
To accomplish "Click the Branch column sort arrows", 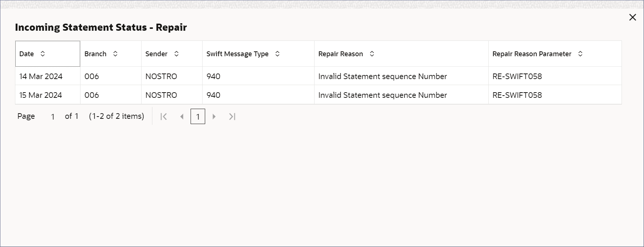I will point(115,54).
